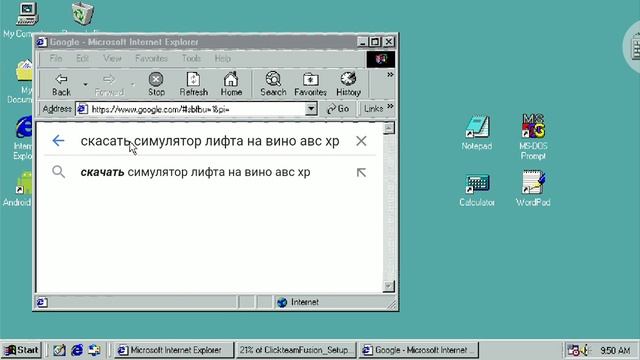Viewport: 640px width, 360px height.
Task: Switch to the Google - Microsoft Internet taskbar button
Action: point(418,350)
